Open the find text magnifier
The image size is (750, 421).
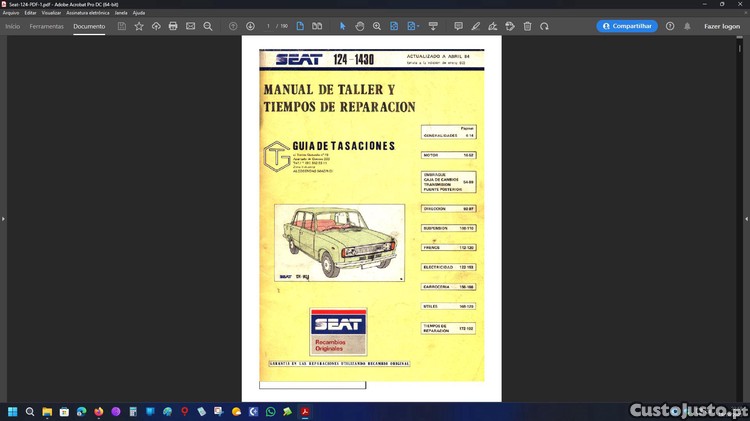click(x=208, y=26)
